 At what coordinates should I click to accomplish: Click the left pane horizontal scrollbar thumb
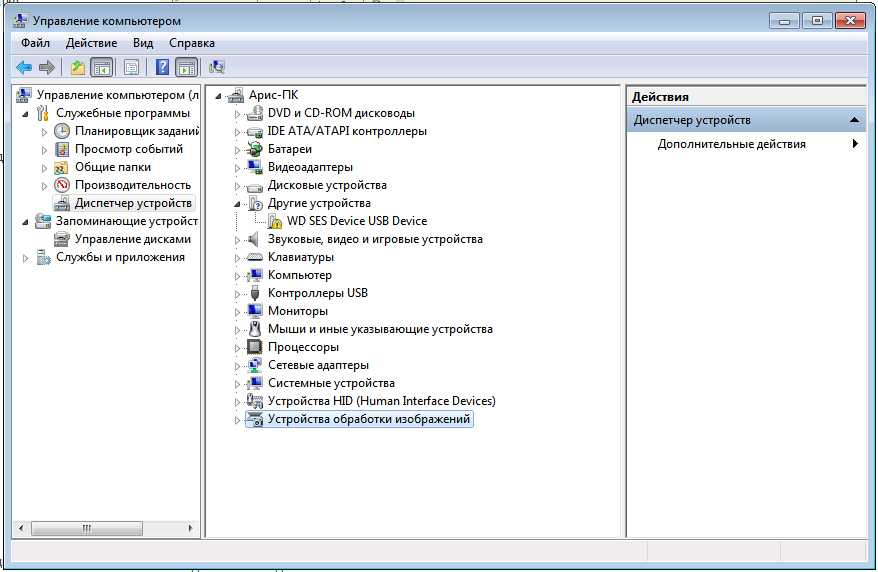(x=87, y=528)
